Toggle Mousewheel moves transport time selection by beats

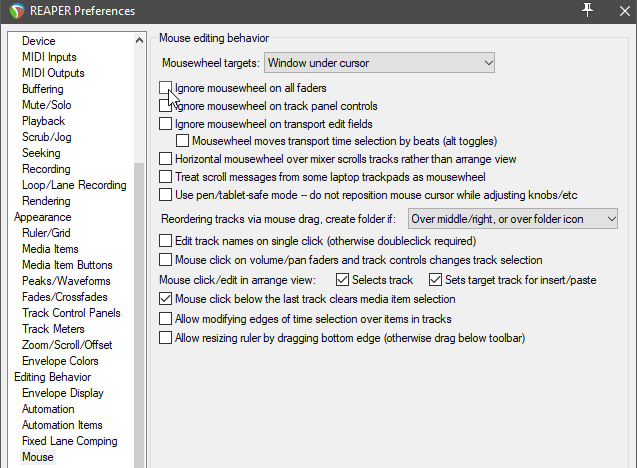click(182, 141)
